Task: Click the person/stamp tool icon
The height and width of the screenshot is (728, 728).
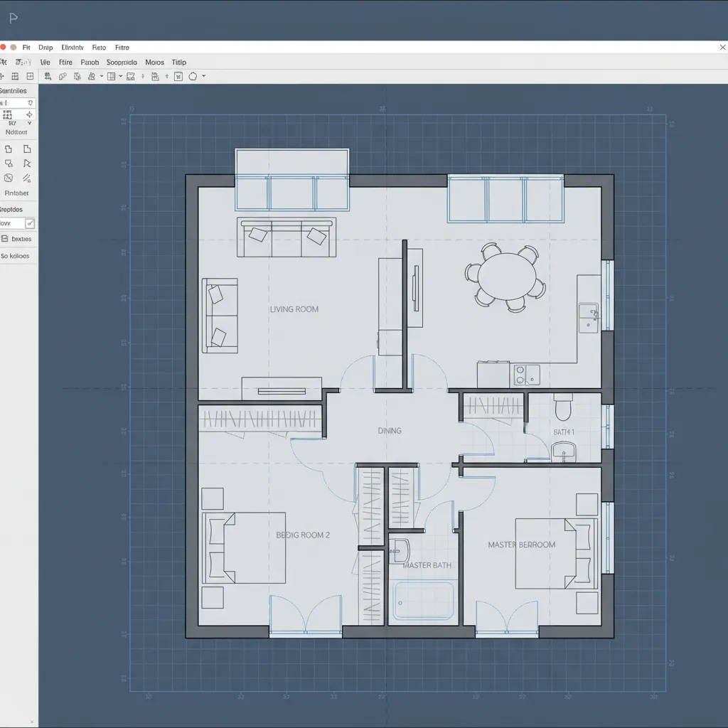Action: (x=92, y=76)
